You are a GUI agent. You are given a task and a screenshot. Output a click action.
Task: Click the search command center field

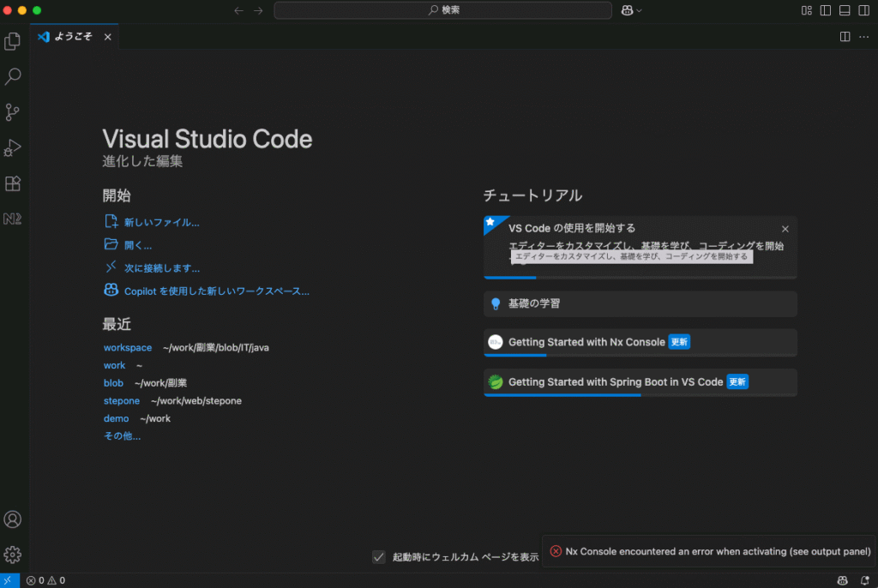tap(442, 10)
